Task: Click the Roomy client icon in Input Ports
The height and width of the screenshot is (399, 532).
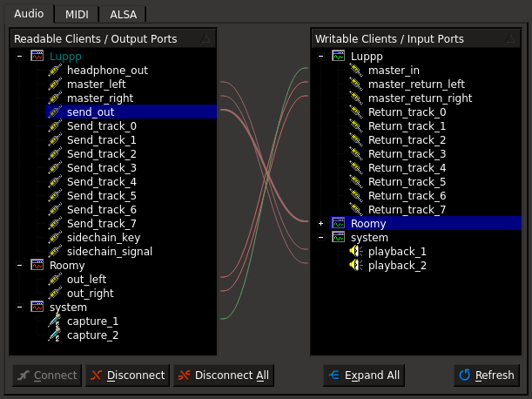Action: click(338, 223)
